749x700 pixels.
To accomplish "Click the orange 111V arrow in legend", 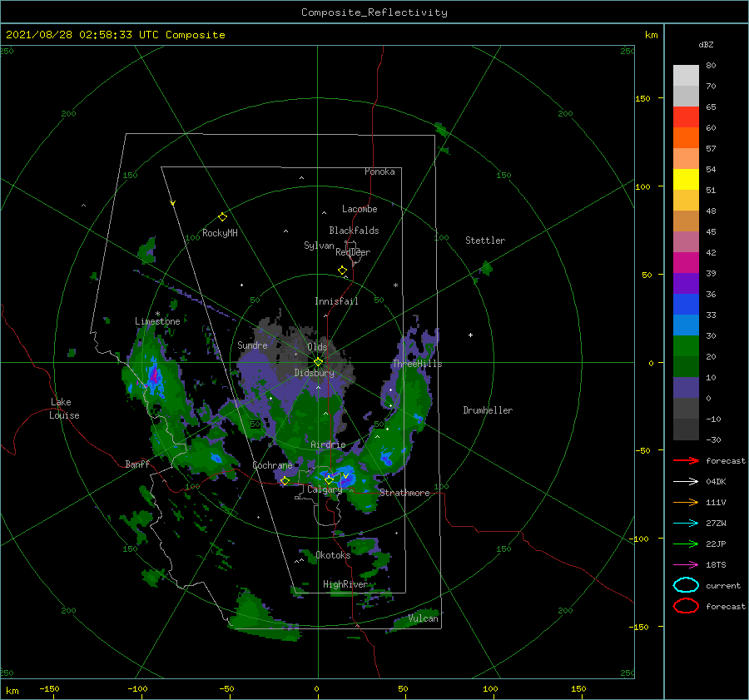I will 686,502.
